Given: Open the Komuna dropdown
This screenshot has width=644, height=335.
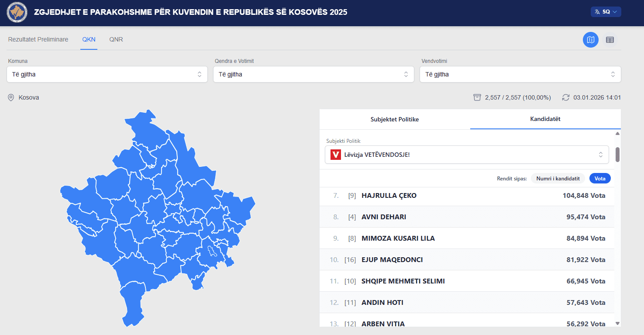Looking at the screenshot, I should 107,74.
